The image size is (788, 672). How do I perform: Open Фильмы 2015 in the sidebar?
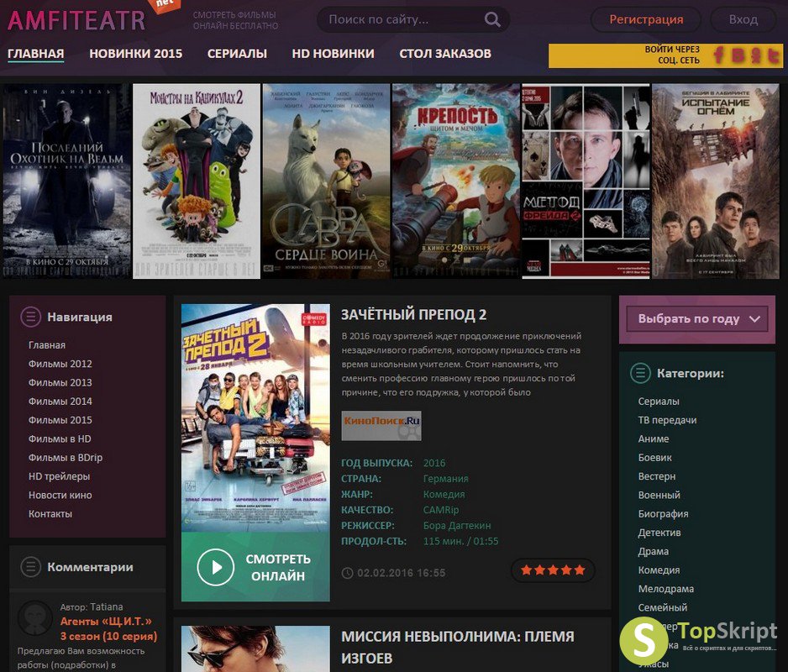[x=60, y=420]
